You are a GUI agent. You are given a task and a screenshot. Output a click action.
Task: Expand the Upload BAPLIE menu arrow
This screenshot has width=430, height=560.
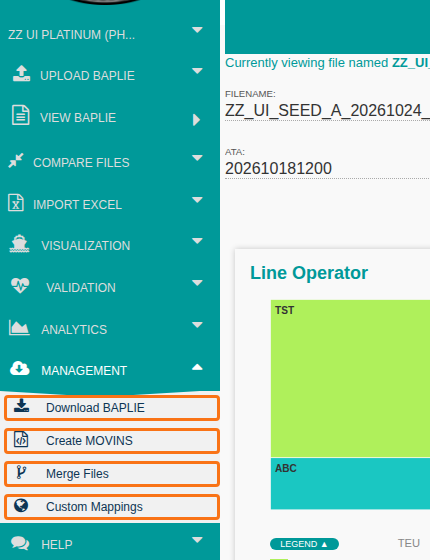197,71
